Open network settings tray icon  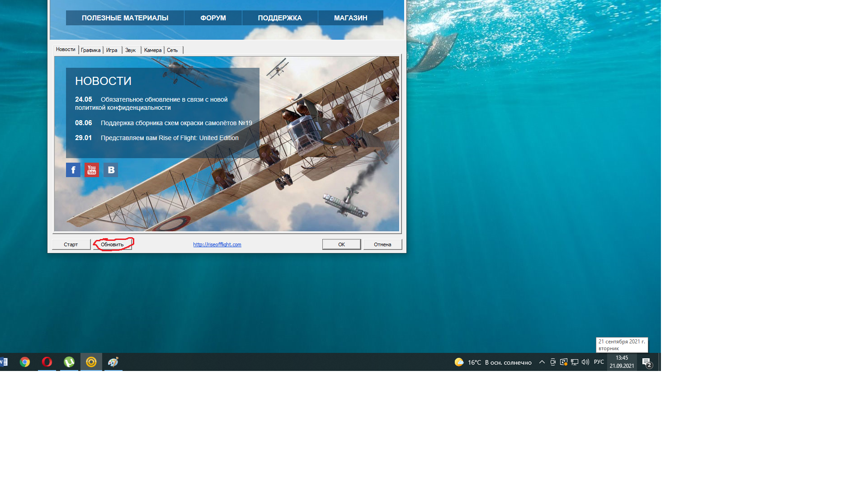point(575,362)
